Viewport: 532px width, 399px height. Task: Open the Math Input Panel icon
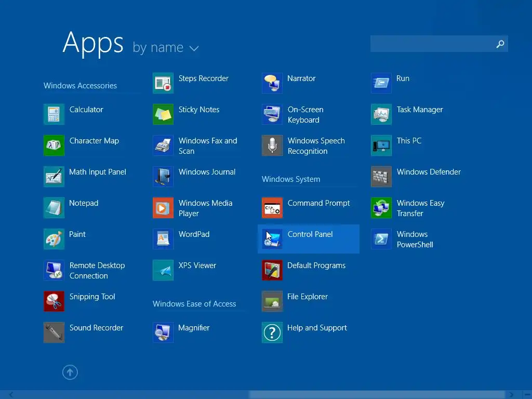coord(54,177)
